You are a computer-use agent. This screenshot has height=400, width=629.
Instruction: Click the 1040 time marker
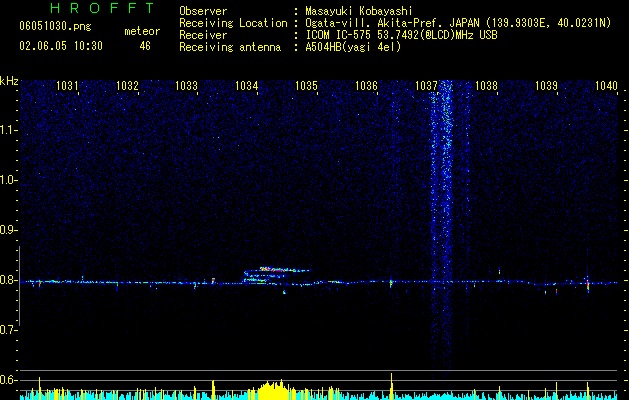(606, 85)
